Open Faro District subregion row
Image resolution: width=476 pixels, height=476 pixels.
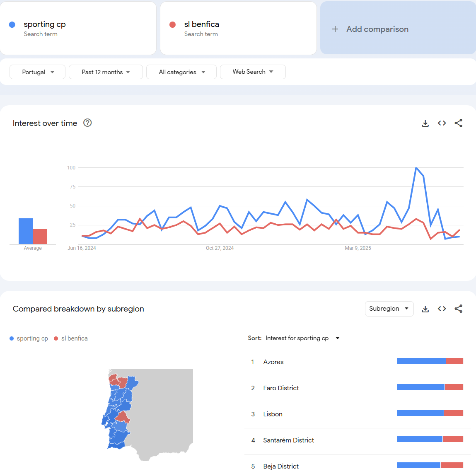[281, 388]
